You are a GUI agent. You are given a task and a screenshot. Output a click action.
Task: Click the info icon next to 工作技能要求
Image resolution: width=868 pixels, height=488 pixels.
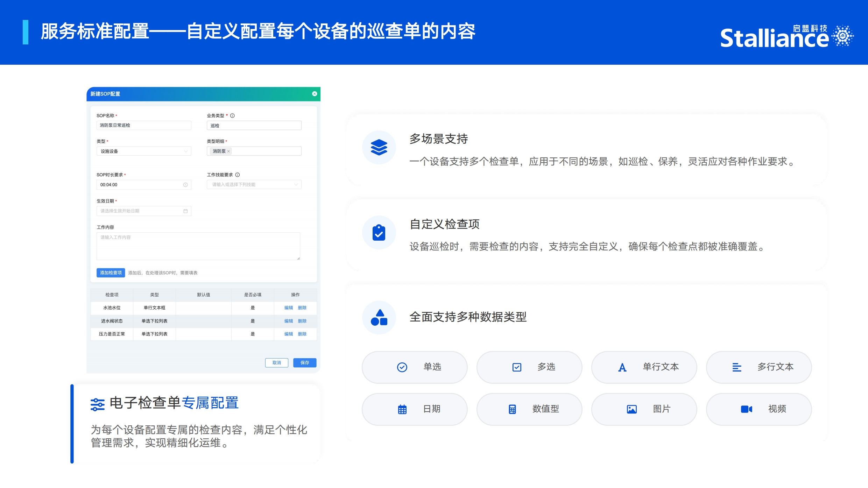click(x=238, y=175)
